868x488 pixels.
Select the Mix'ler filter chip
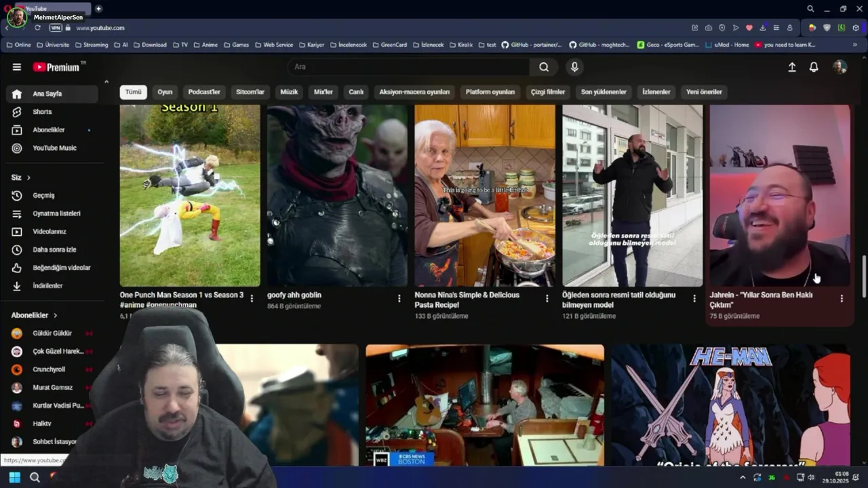pos(323,92)
